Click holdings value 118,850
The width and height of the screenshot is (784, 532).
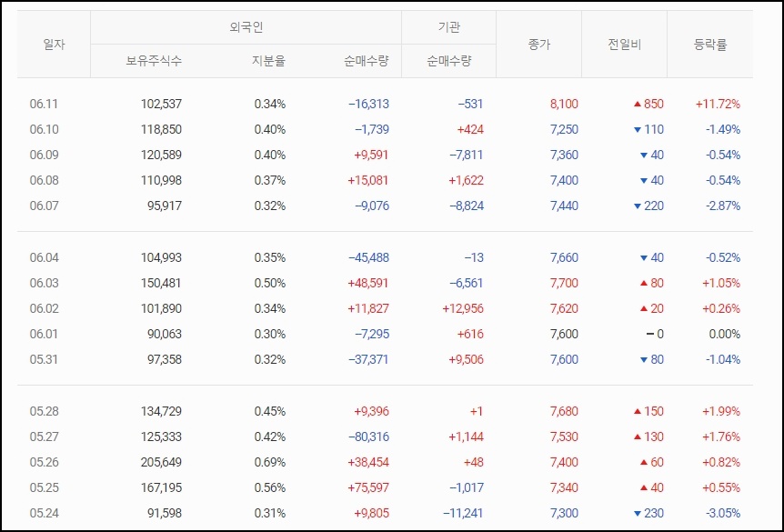[161, 129]
